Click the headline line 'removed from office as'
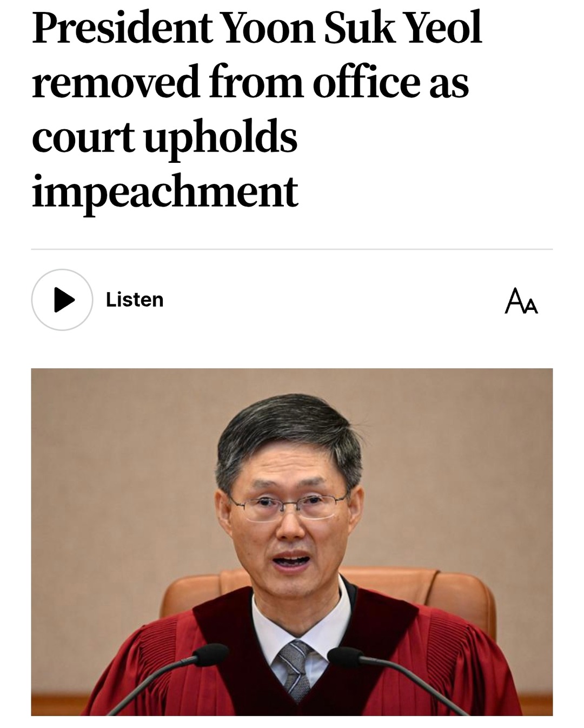 click(250, 83)
